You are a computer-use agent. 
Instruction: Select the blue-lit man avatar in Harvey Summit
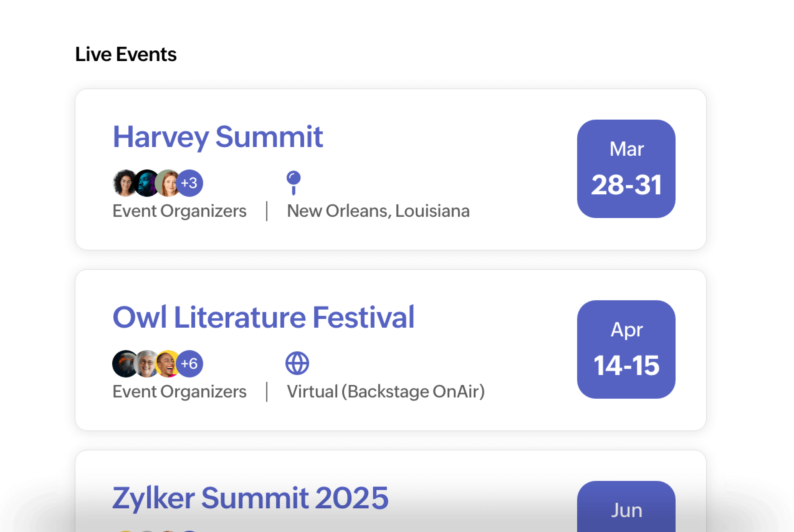tap(146, 183)
